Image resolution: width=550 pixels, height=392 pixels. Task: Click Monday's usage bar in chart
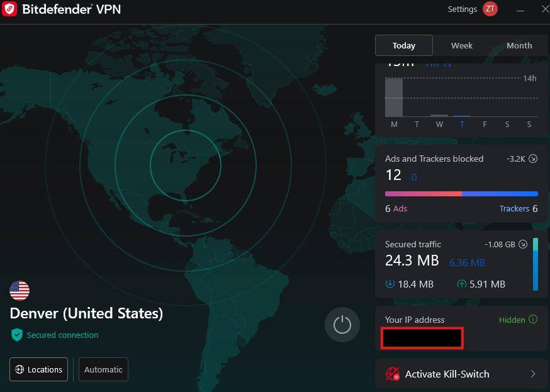click(x=394, y=98)
